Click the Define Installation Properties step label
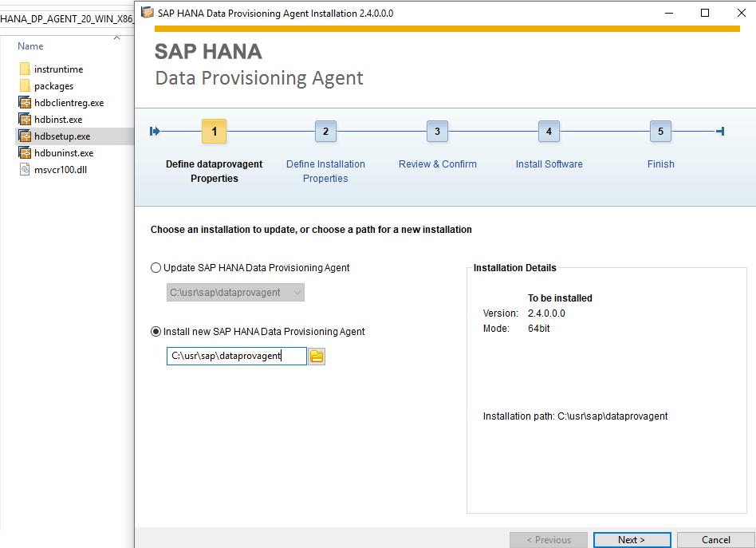The height and width of the screenshot is (548, 756). tap(325, 171)
